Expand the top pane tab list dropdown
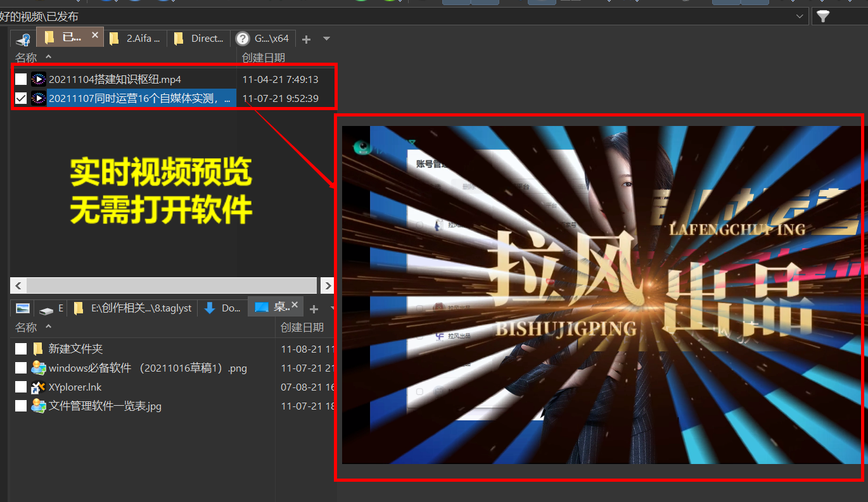The width and height of the screenshot is (868, 502). (326, 39)
